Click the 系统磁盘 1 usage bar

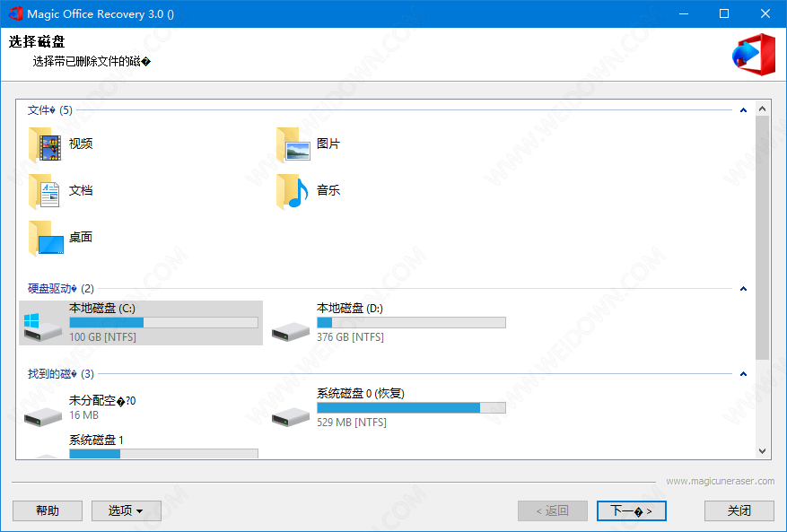point(163,454)
